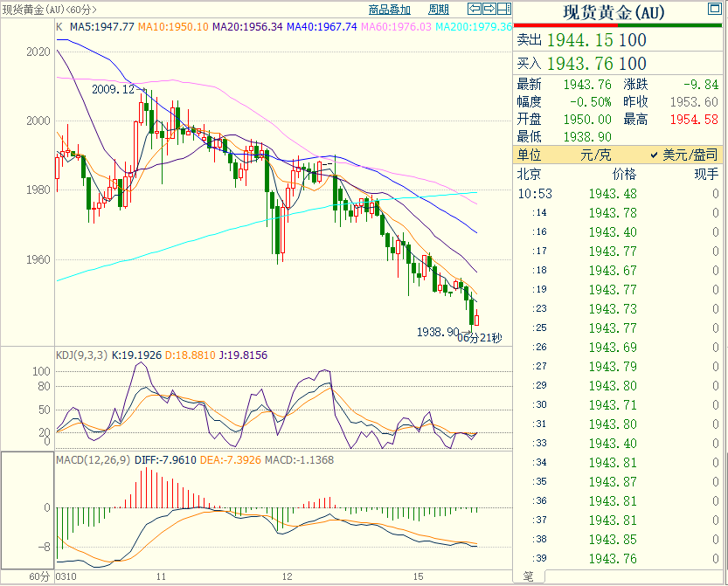Open the 周期 period link
The image size is (728, 586).
[x=439, y=10]
